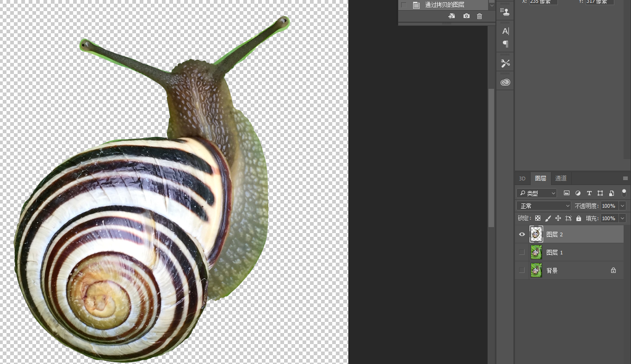631x364 pixels.
Task: Open the Clone Source panel stamp icon
Action: 505,12
